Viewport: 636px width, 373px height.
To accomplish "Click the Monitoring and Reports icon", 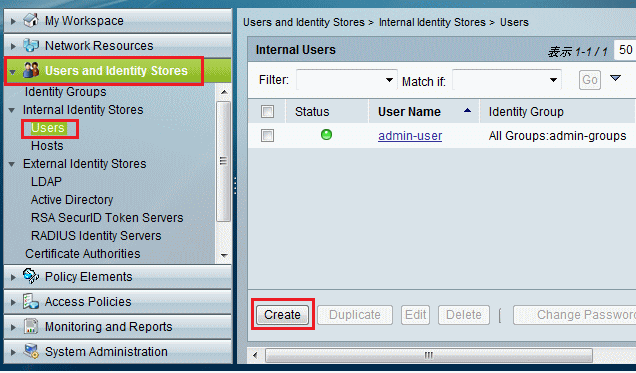I will [x=31, y=326].
